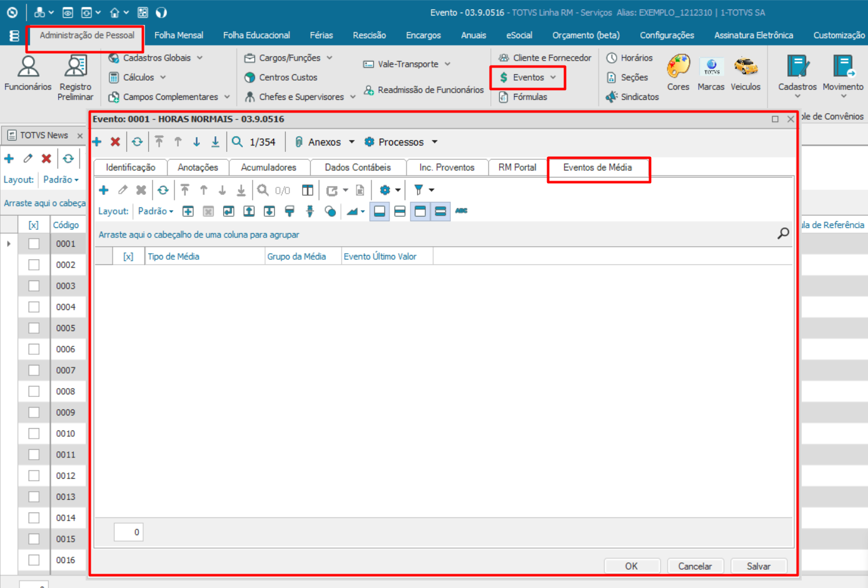Select the TOTVS News document tab

click(x=44, y=135)
